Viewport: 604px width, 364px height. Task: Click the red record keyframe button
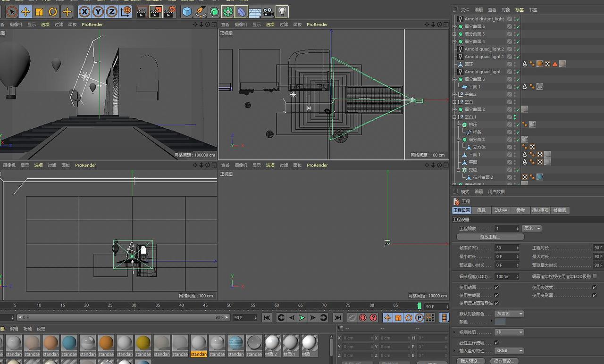[x=362, y=318]
